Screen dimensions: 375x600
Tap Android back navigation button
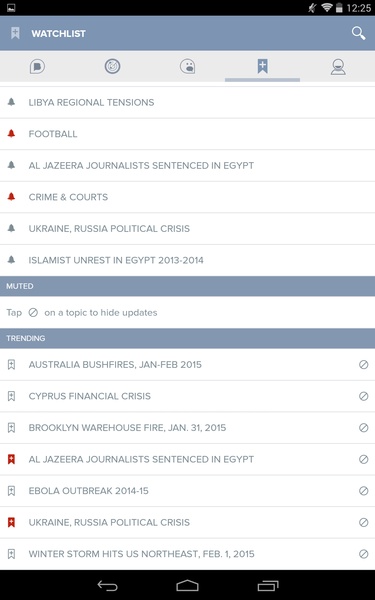(x=108, y=585)
